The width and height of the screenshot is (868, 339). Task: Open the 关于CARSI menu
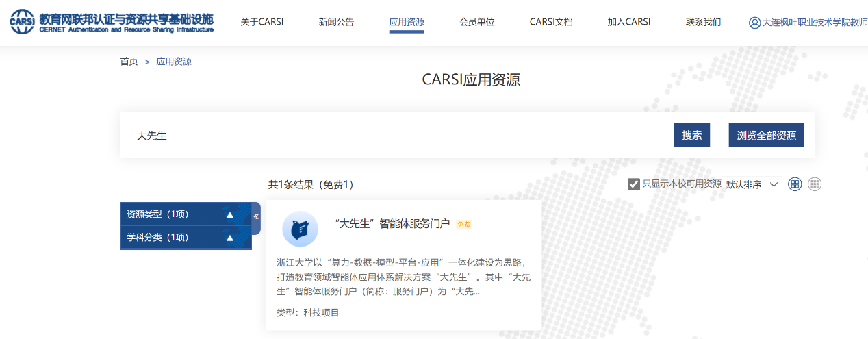coord(262,22)
